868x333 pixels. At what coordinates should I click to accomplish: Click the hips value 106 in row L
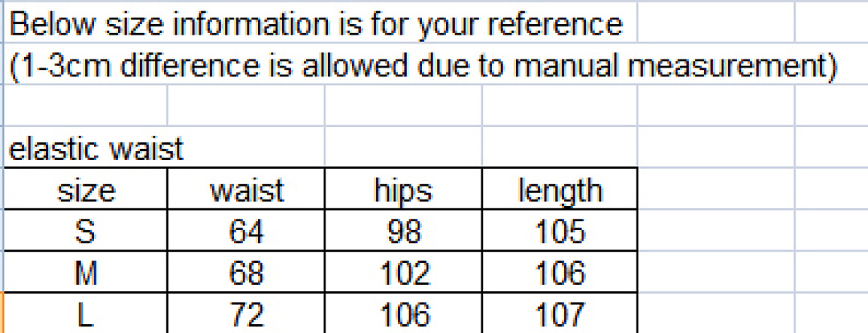tap(403, 313)
